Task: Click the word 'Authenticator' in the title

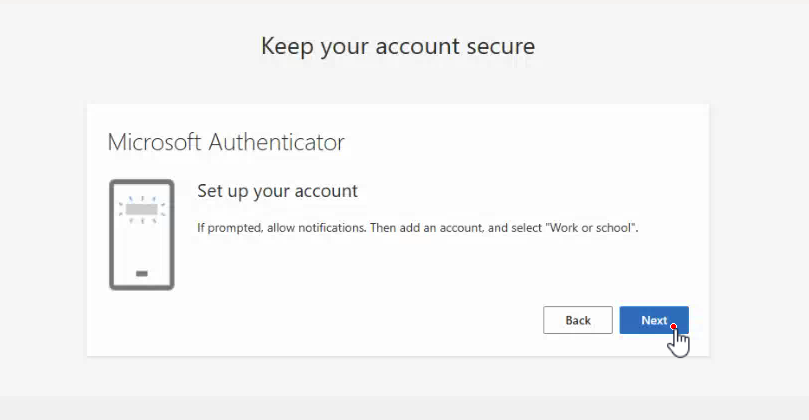Action: [x=277, y=142]
